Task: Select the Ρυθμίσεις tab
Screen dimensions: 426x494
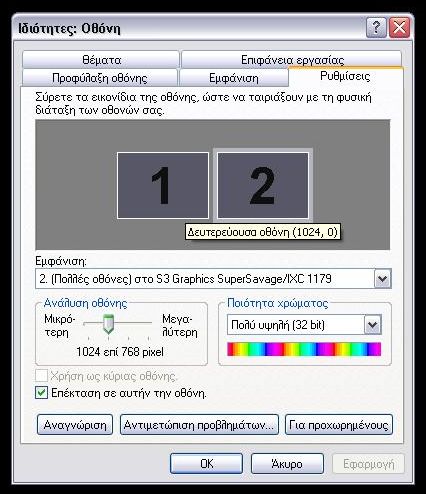Action: tap(345, 76)
